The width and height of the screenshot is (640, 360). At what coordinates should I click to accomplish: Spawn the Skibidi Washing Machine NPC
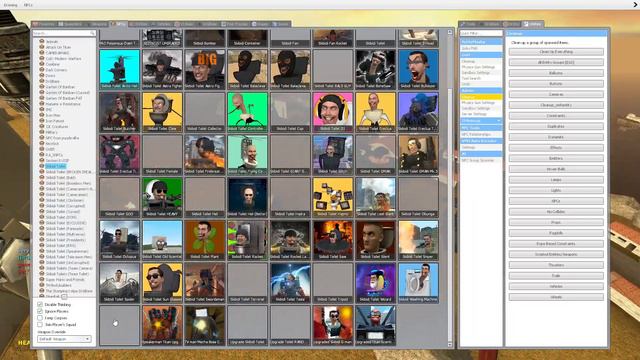pyautogui.click(x=418, y=282)
